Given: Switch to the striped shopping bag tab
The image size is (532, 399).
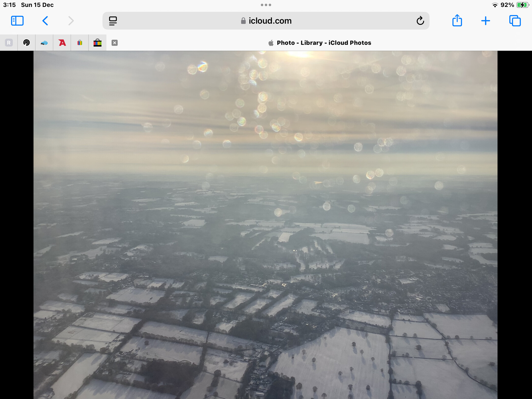Looking at the screenshot, I should pos(98,43).
